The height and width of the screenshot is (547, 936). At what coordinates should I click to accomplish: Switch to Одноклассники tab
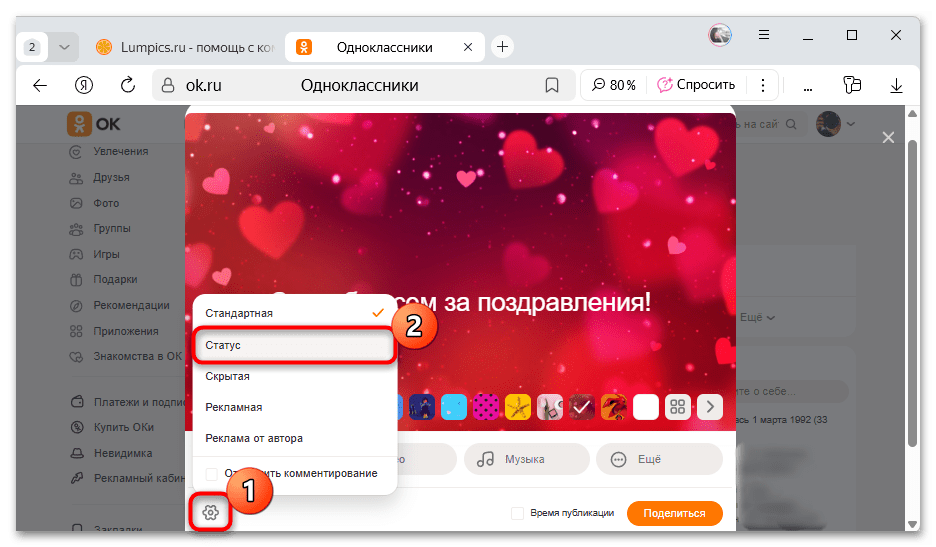pos(384,47)
